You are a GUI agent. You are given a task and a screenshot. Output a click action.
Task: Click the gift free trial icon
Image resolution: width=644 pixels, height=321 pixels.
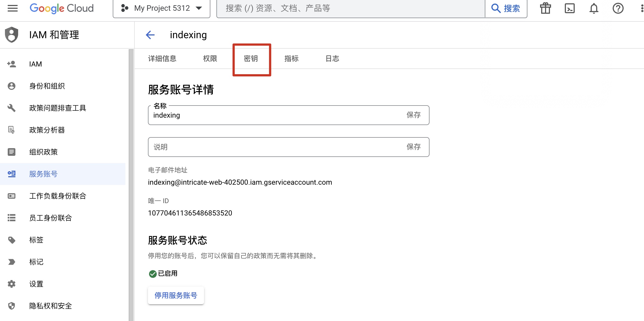[545, 8]
